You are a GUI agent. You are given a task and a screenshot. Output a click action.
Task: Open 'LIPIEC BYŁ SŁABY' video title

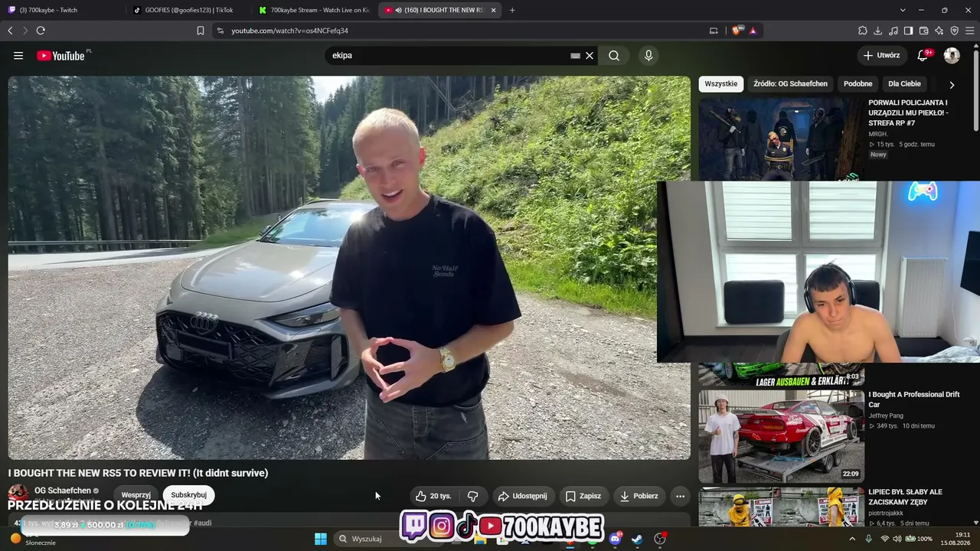tap(905, 497)
